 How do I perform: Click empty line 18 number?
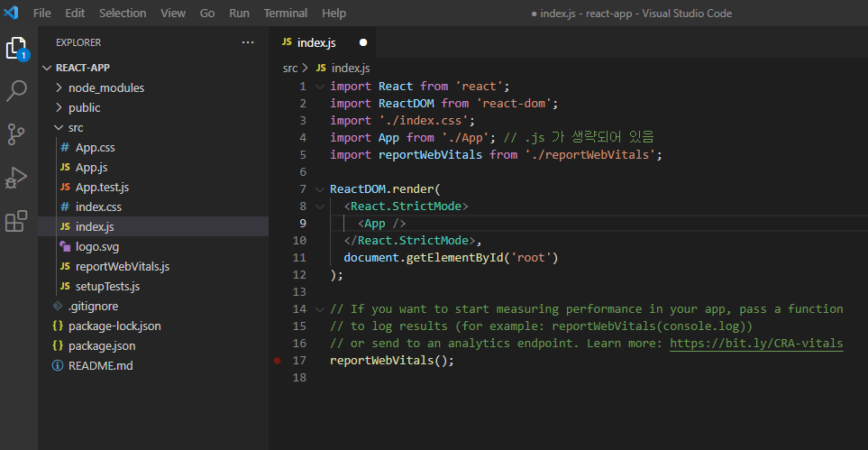[299, 377]
